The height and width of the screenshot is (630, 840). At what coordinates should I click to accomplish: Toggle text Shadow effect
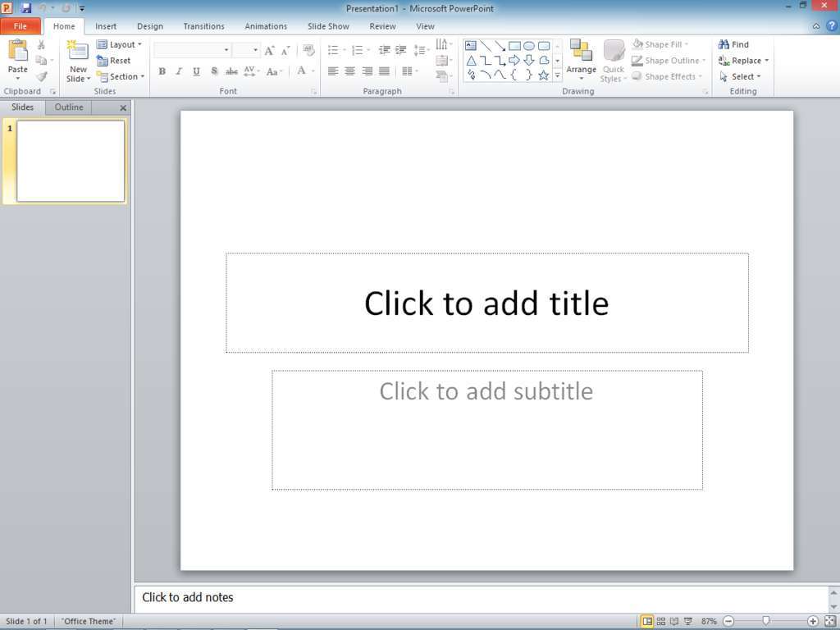(214, 71)
